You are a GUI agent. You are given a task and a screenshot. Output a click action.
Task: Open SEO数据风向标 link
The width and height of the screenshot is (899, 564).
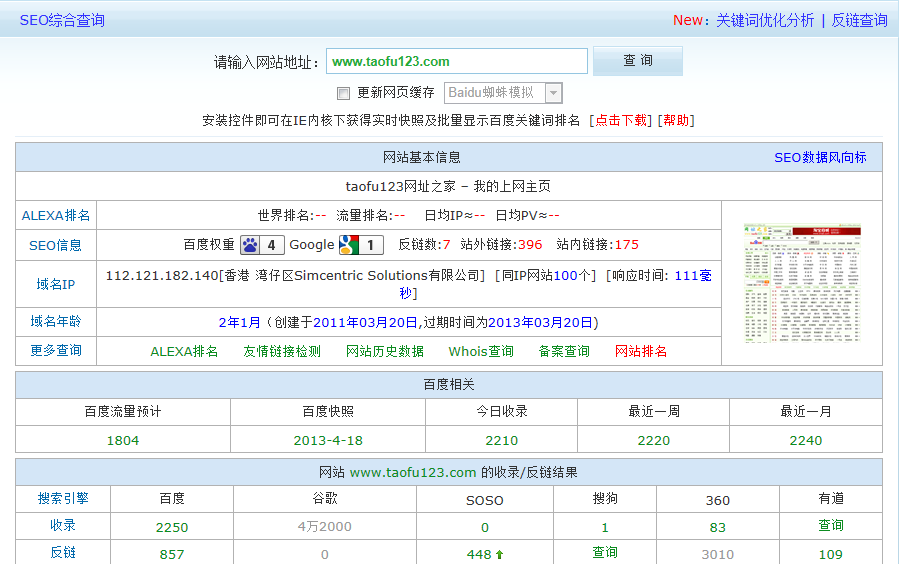coord(820,158)
